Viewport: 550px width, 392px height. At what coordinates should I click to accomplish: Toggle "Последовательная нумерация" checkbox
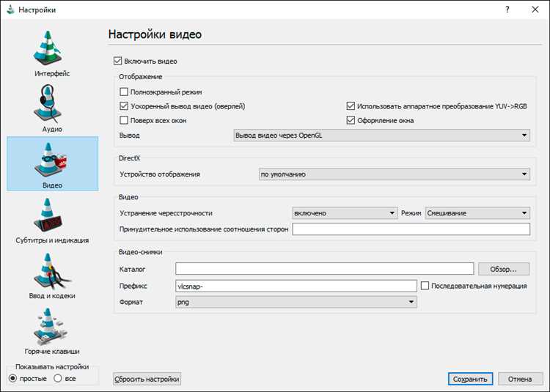425,286
